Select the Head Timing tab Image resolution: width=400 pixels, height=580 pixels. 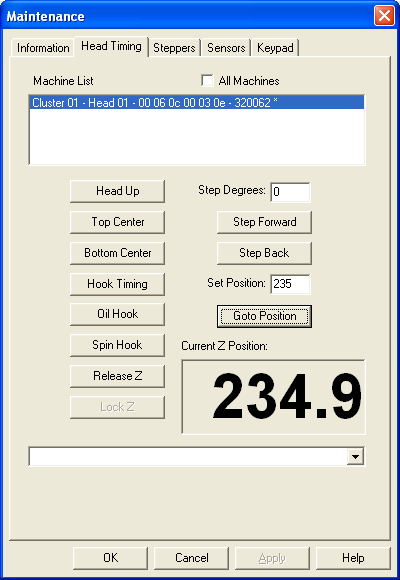111,46
